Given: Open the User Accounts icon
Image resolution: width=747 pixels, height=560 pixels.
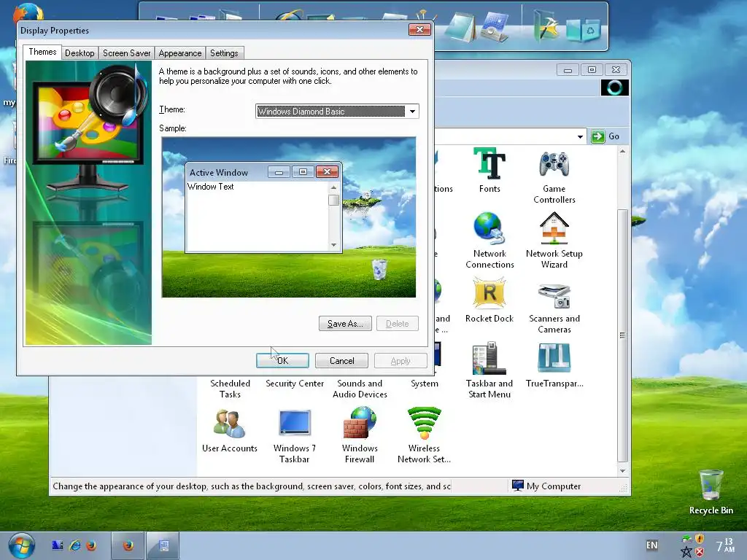Looking at the screenshot, I should click(x=230, y=424).
